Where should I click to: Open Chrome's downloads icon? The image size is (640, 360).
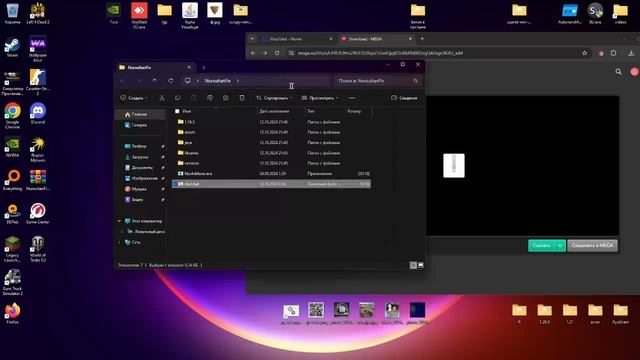click(631, 53)
